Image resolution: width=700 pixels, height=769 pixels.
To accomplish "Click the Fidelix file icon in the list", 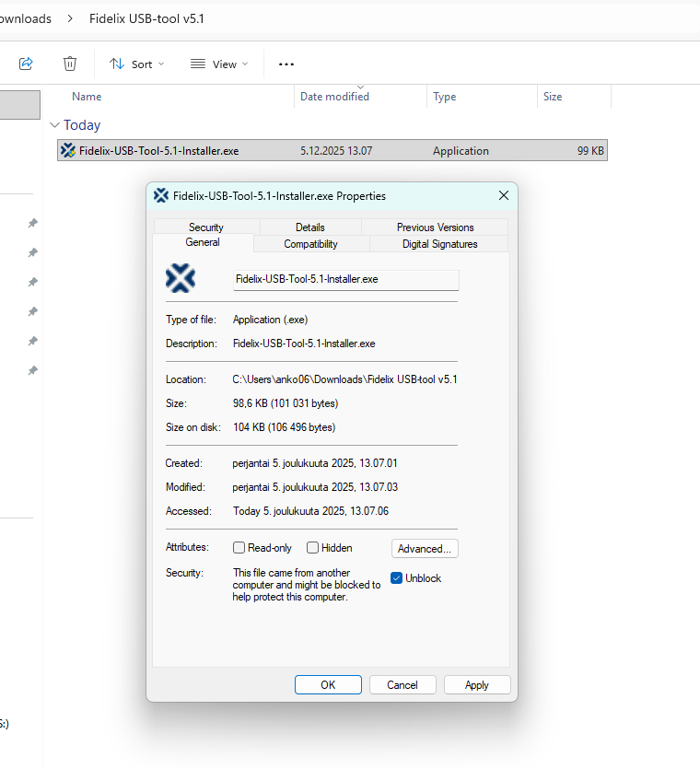I will click(x=68, y=150).
